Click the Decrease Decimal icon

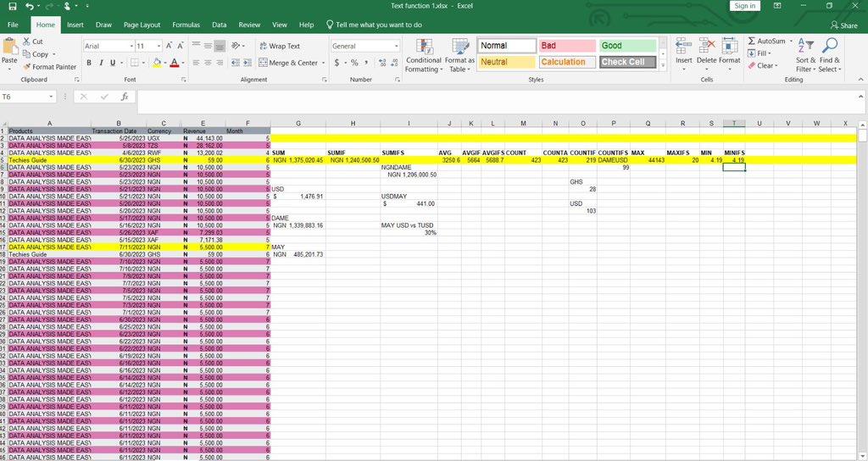click(x=394, y=63)
